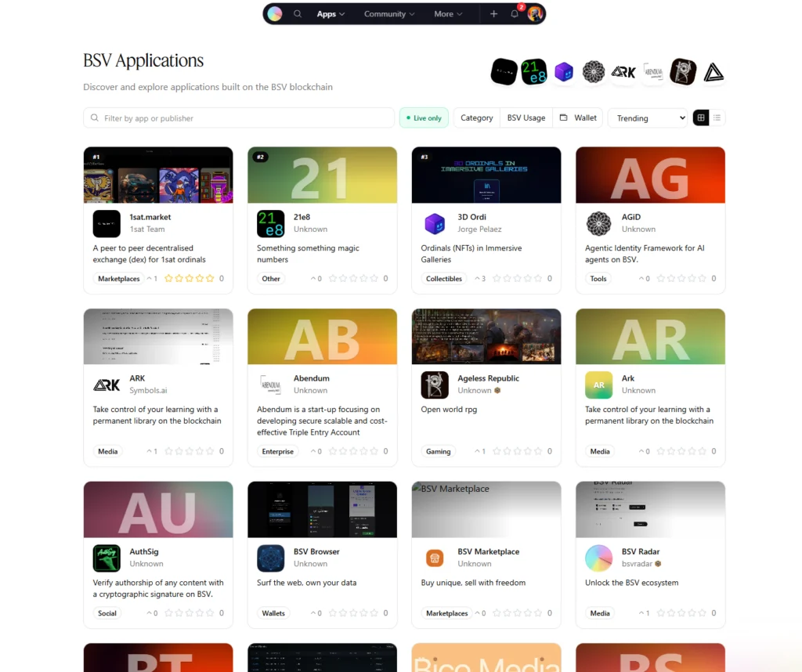
Task: Open the notifications bell icon
Action: 515,14
